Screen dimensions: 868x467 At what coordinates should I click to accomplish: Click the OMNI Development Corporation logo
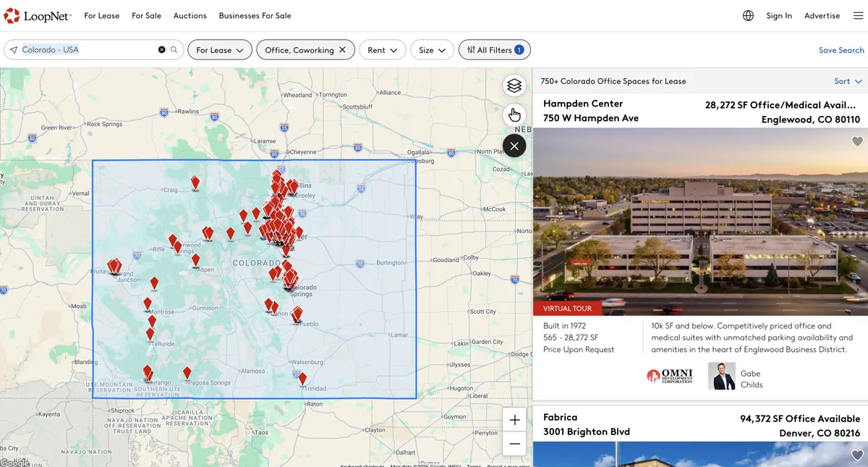tap(669, 376)
